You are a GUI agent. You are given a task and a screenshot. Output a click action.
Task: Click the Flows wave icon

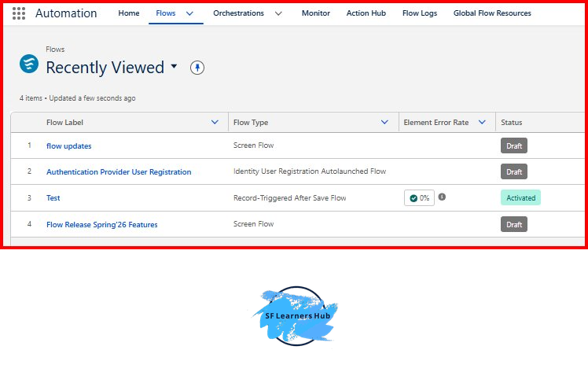click(29, 64)
